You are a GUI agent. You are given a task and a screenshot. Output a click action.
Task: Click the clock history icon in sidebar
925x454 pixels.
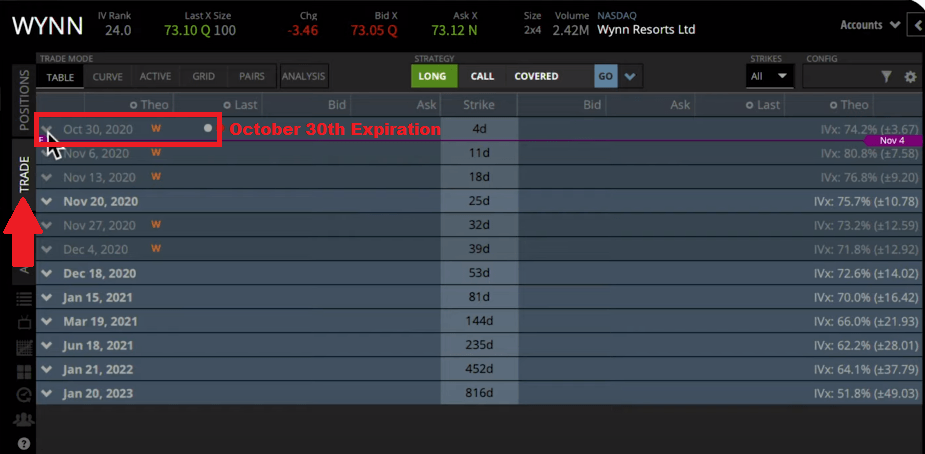pos(24,395)
